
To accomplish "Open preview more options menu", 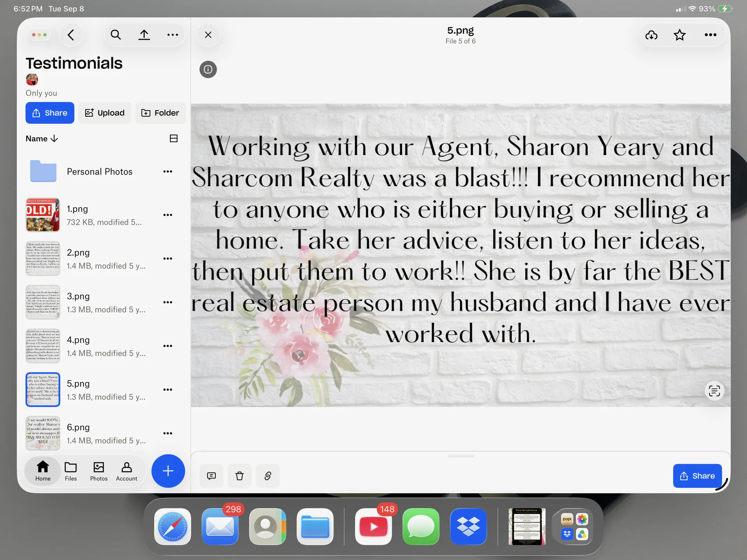I will 710,35.
